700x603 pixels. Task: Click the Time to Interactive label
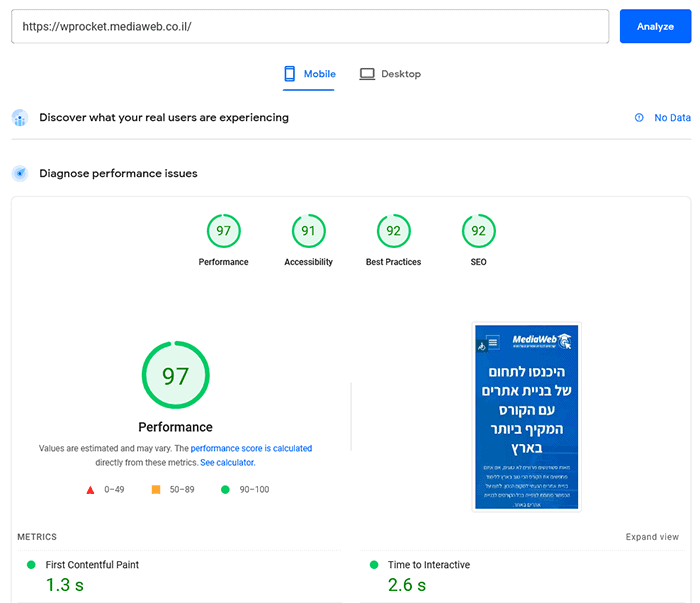pyautogui.click(x=429, y=565)
